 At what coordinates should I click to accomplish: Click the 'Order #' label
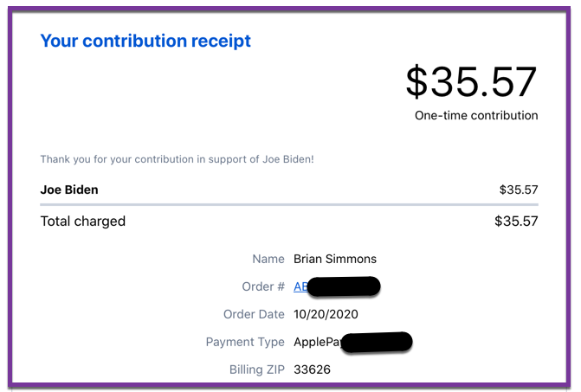pyautogui.click(x=263, y=286)
